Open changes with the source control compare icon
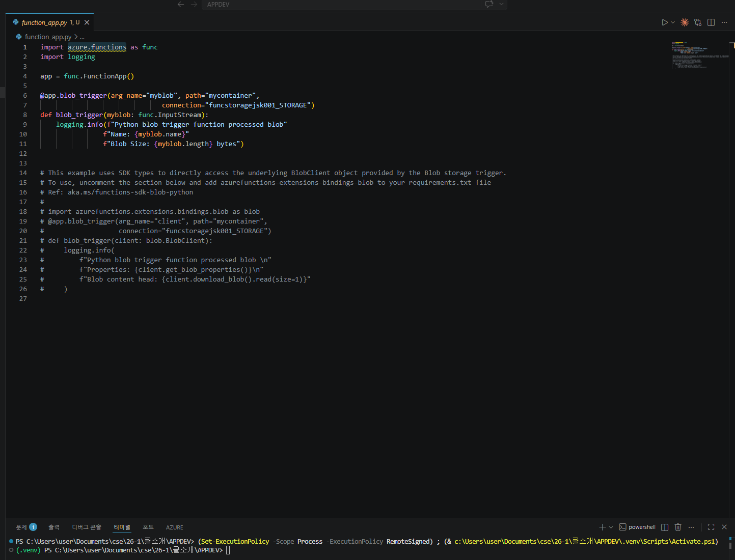The image size is (735, 560). point(698,22)
